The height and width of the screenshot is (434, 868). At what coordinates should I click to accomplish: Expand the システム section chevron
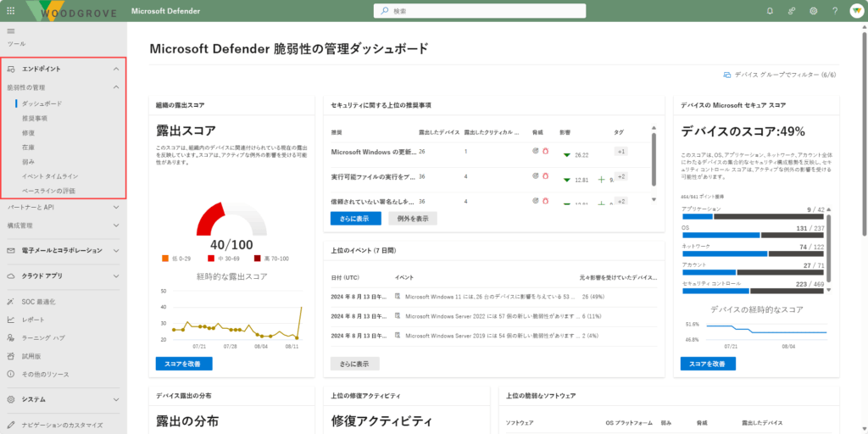[116, 399]
